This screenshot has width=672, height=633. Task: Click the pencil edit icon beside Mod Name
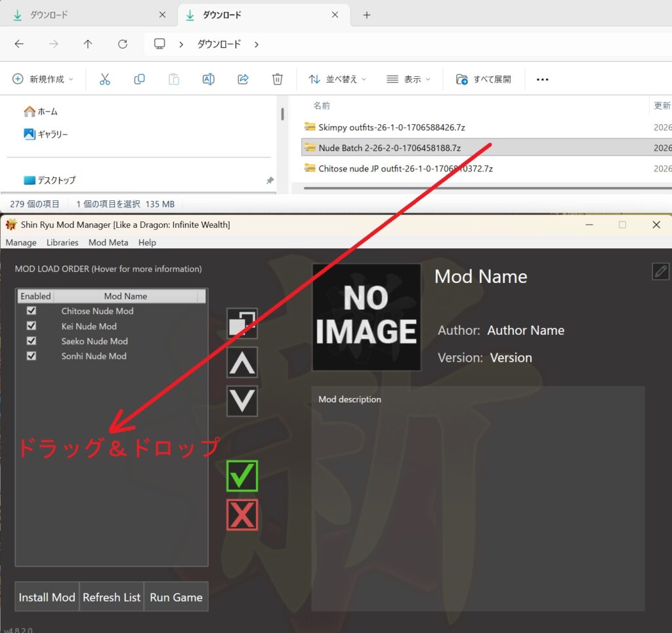pyautogui.click(x=660, y=271)
